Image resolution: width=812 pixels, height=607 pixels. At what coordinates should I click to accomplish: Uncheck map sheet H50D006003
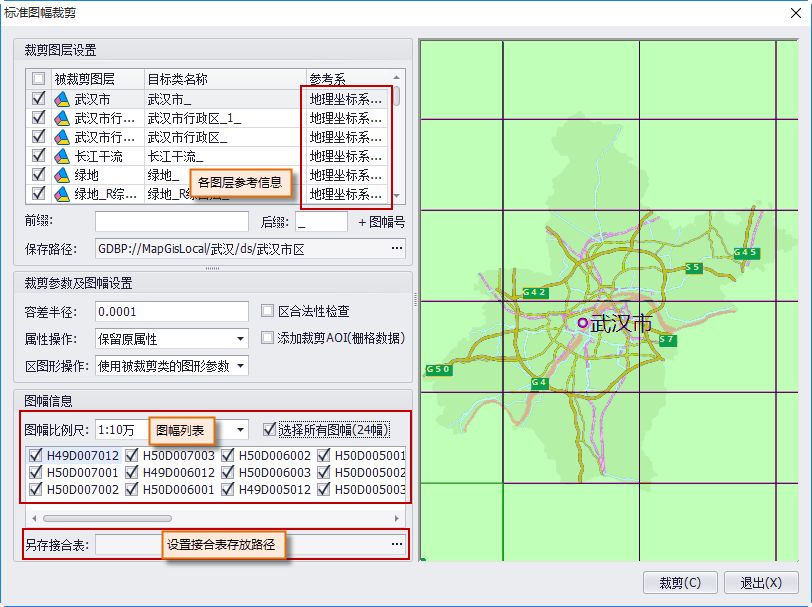pos(227,472)
